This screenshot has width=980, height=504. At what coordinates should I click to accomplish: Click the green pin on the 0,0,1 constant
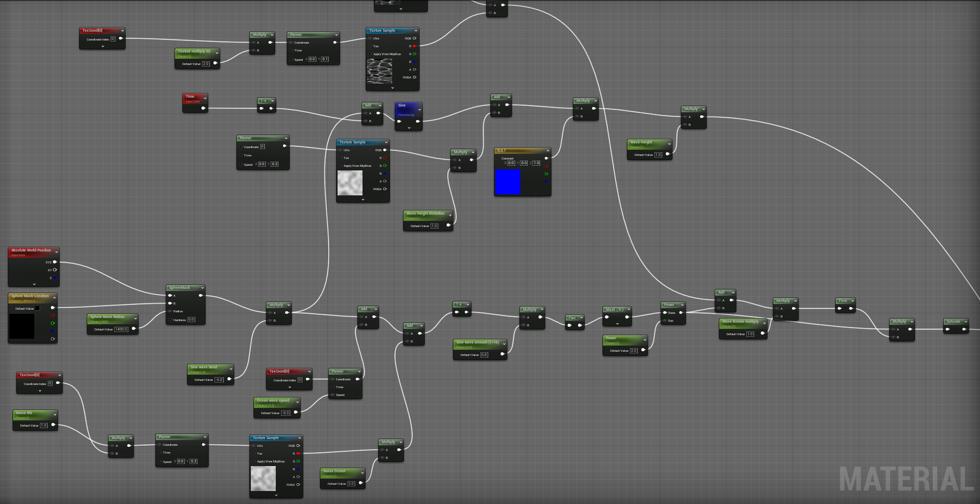pos(546,174)
